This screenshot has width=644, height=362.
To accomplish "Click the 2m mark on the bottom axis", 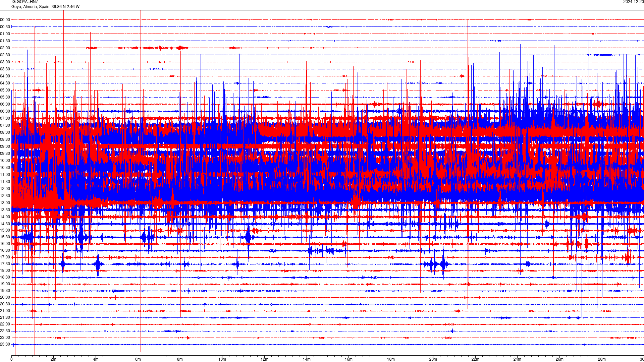I will pyautogui.click(x=54, y=359).
